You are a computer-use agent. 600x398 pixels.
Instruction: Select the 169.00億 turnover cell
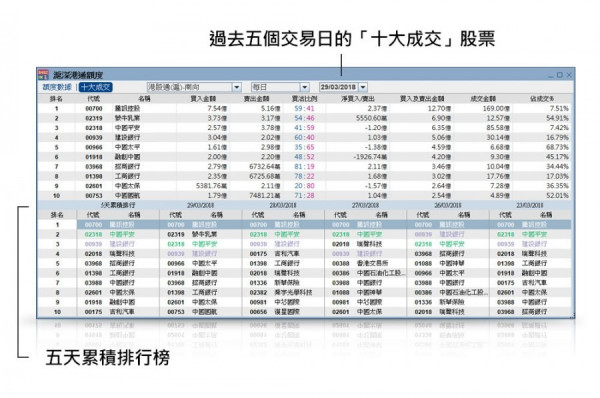(496, 109)
